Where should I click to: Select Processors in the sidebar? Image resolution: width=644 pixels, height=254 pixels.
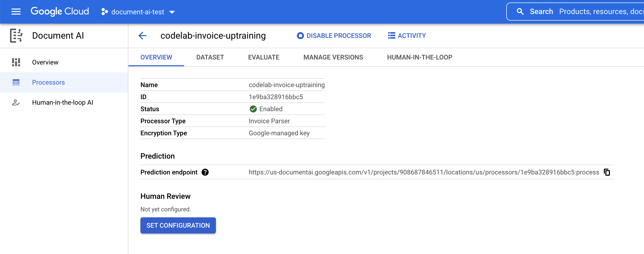48,82
